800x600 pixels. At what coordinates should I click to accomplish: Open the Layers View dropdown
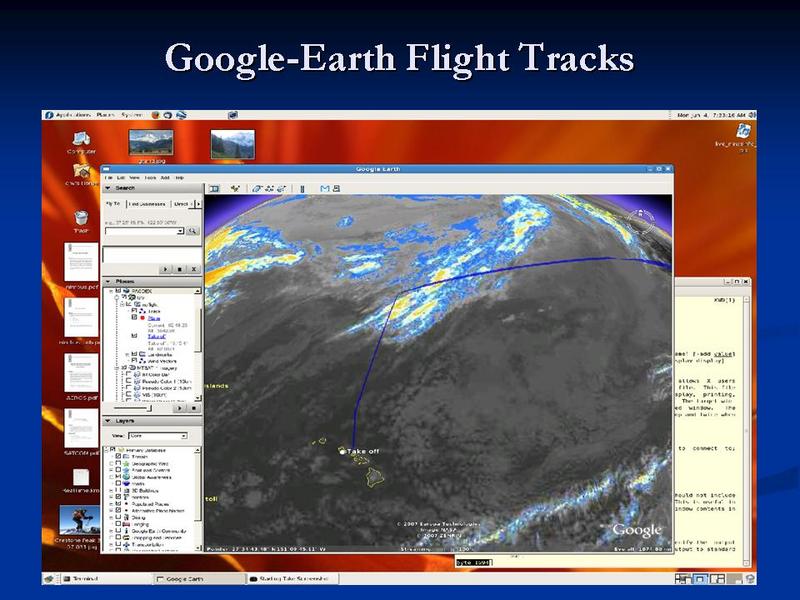click(x=158, y=436)
